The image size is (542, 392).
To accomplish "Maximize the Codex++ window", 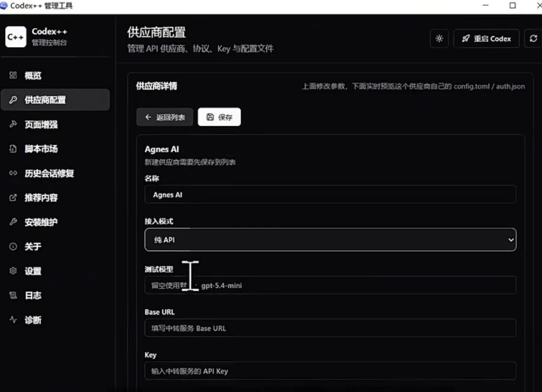I will click(512, 5).
